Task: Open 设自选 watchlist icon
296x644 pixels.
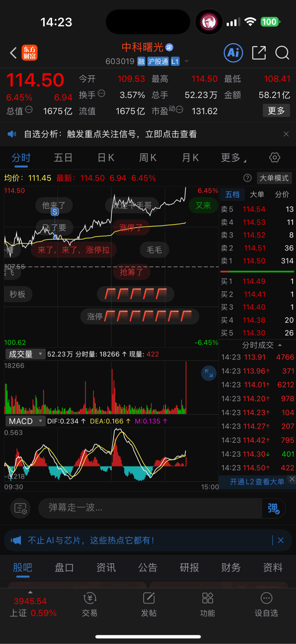Action: (x=266, y=605)
